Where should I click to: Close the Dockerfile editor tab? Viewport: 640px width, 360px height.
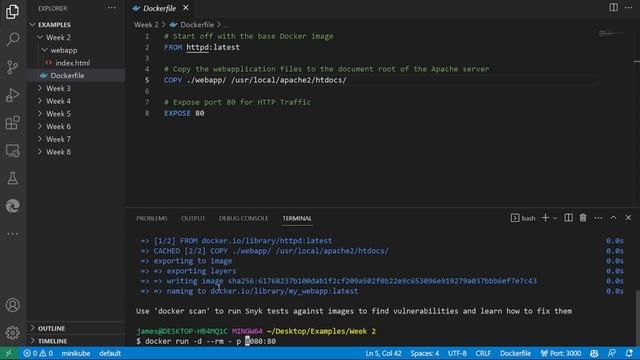point(186,8)
